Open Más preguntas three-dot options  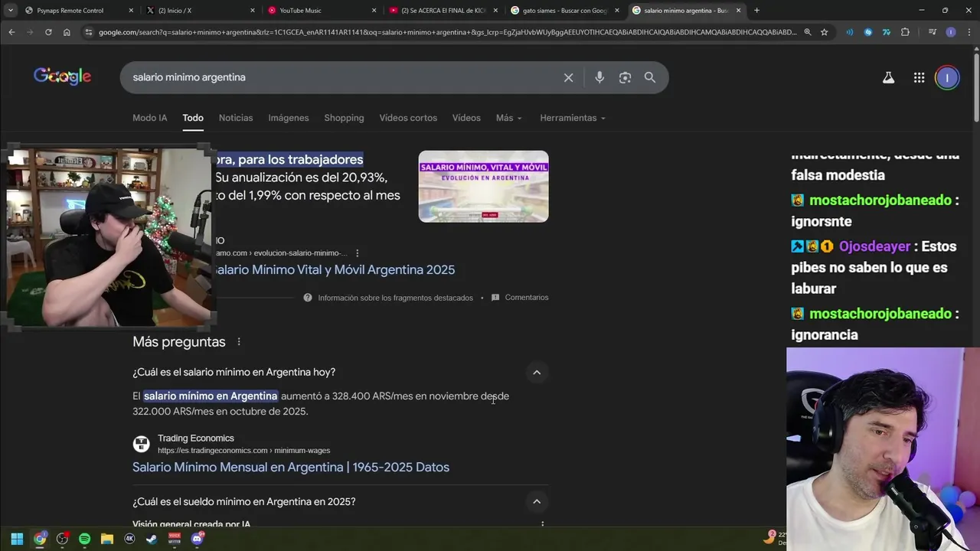coord(239,342)
